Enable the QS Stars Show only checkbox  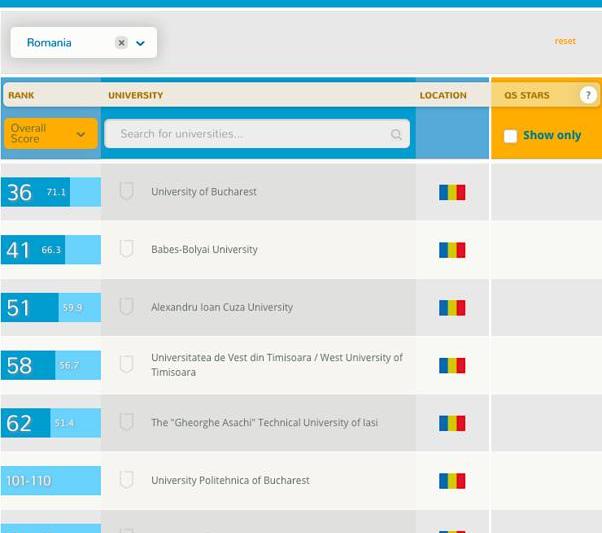click(510, 136)
